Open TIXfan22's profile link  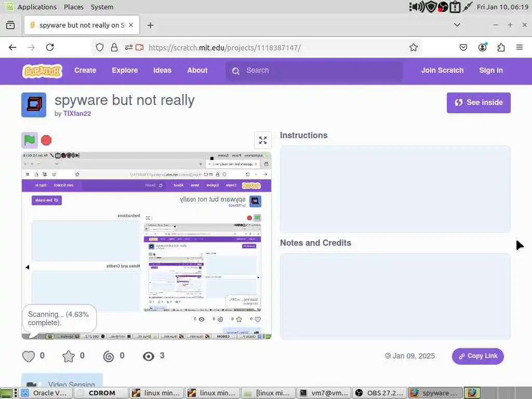click(x=77, y=114)
